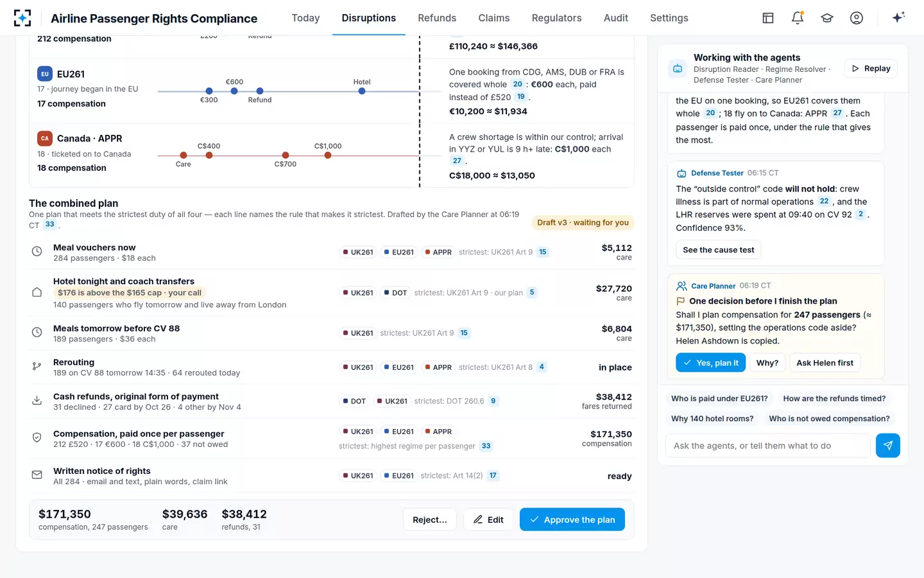Replay the agents conversation
The image size is (924, 578).
(871, 68)
